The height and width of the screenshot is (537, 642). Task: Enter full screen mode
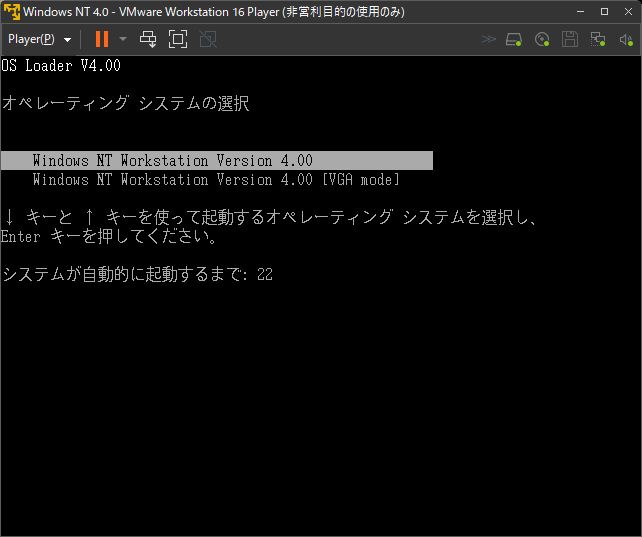pyautogui.click(x=178, y=39)
